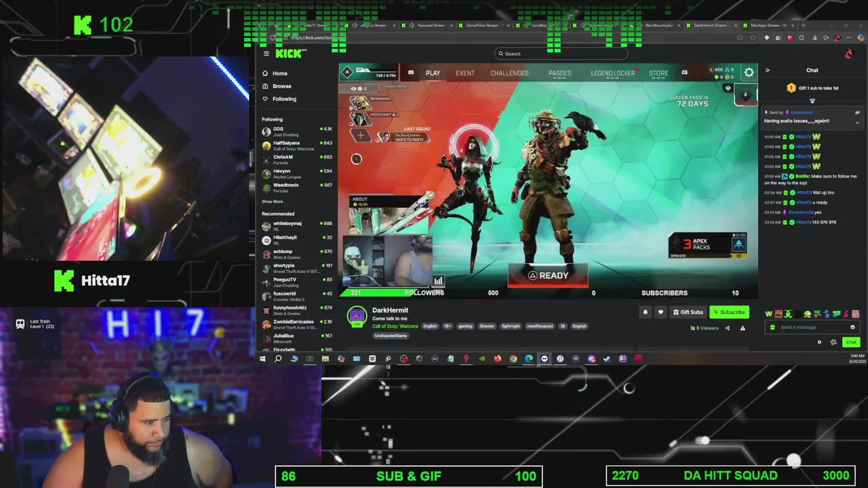Click DarkHermit name in pinned message
Viewport: 868px width, 488px height.
click(802, 113)
